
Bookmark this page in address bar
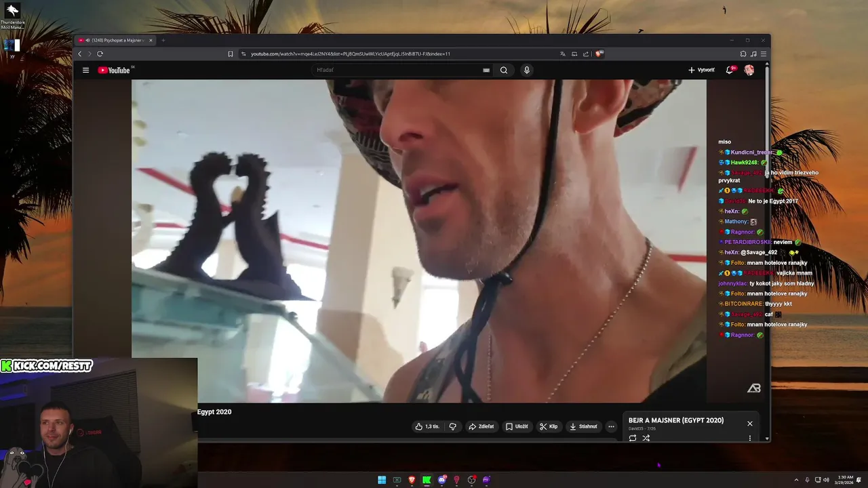(231, 54)
